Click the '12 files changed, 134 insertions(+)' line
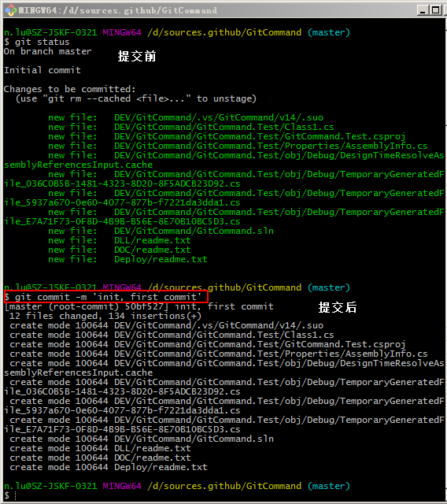Screen dimensions: 447x504 click(105, 317)
